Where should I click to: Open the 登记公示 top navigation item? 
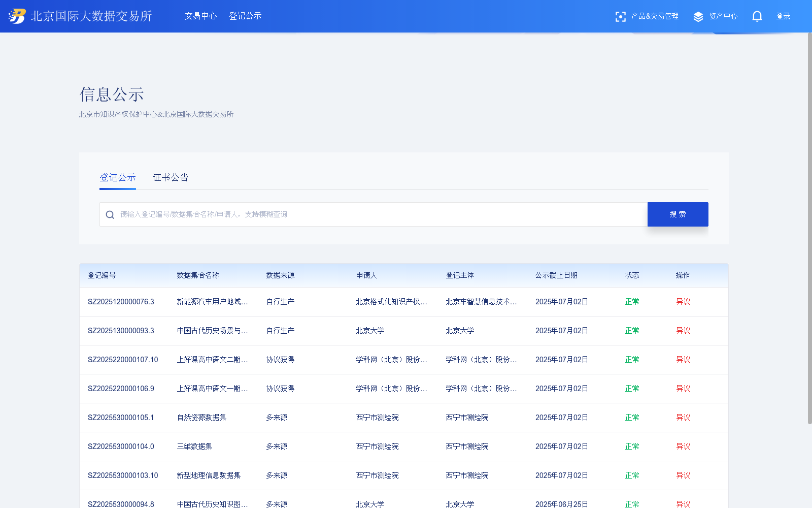pyautogui.click(x=245, y=16)
